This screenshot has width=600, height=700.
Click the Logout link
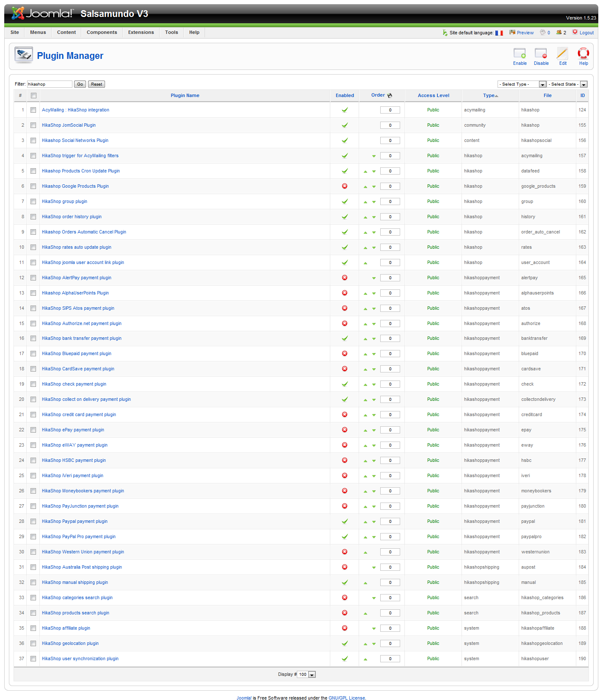(x=586, y=33)
